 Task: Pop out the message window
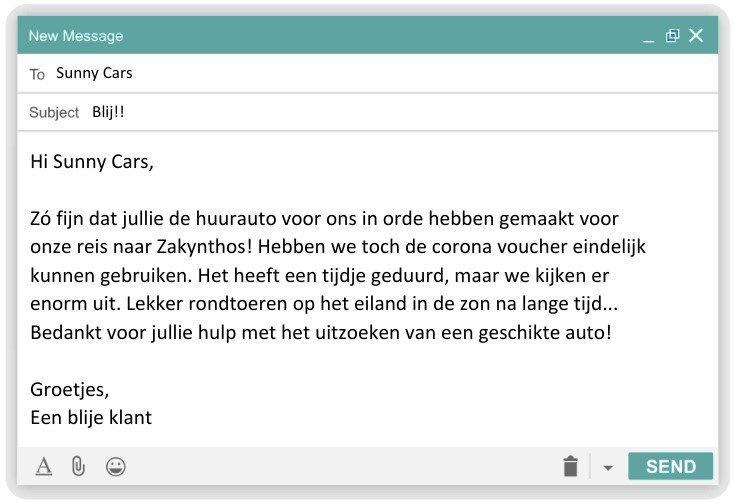[x=672, y=36]
